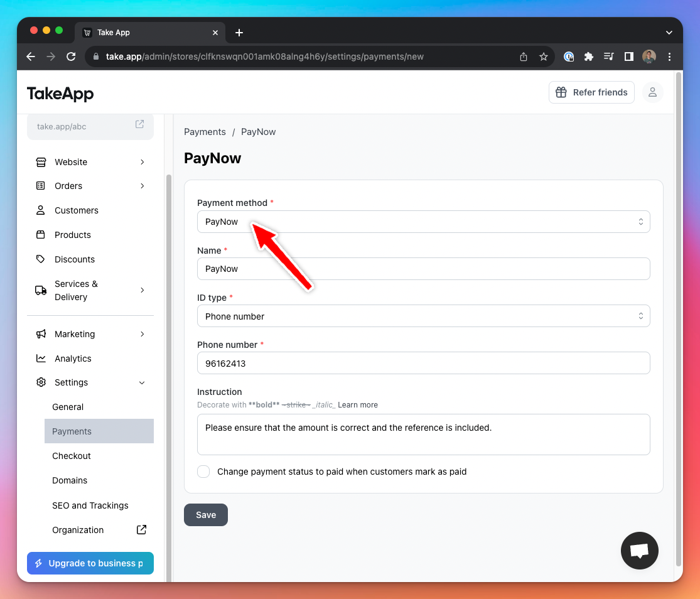This screenshot has height=599, width=700.
Task: Click the Organization external link icon
Action: [x=141, y=530]
